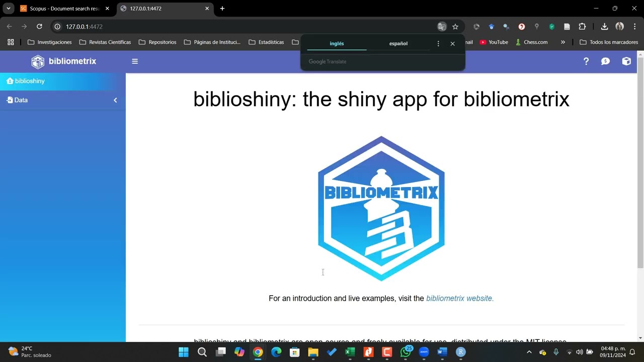
Task: Open Páginas de Instituci... bookmarks folder
Action: tap(212, 42)
